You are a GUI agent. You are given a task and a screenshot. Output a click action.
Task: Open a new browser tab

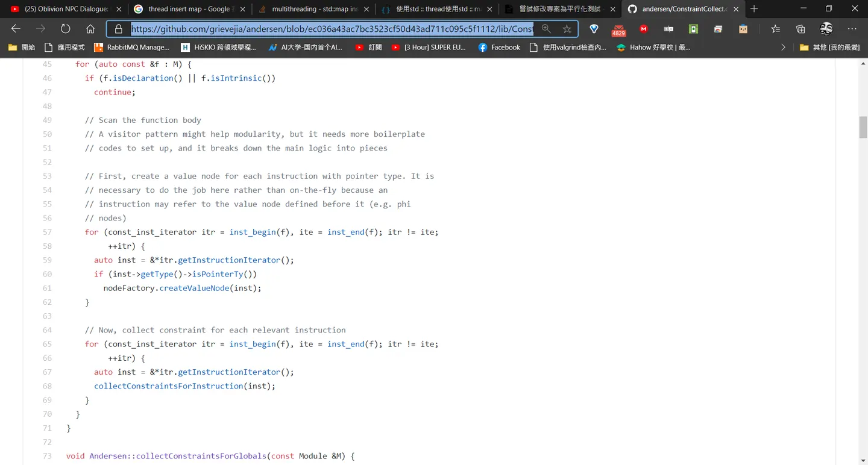click(754, 9)
